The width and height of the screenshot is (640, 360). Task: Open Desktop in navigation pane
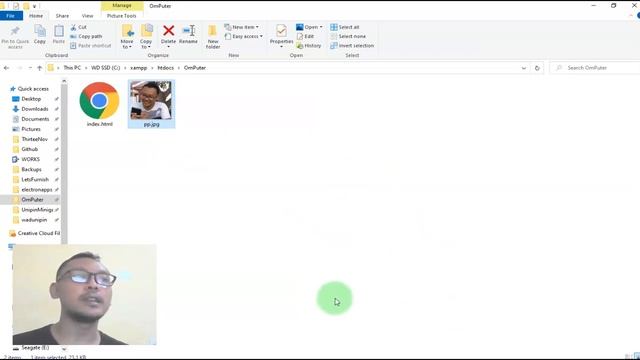click(x=31, y=99)
